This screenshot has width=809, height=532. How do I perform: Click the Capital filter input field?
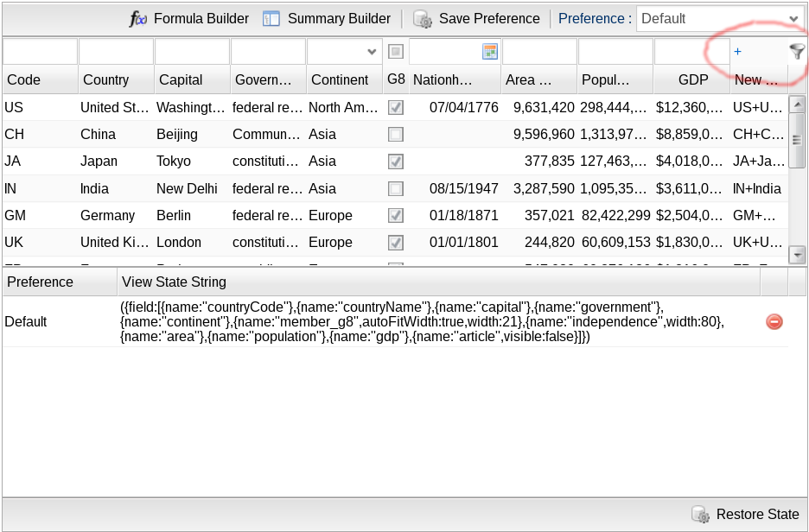(x=192, y=52)
